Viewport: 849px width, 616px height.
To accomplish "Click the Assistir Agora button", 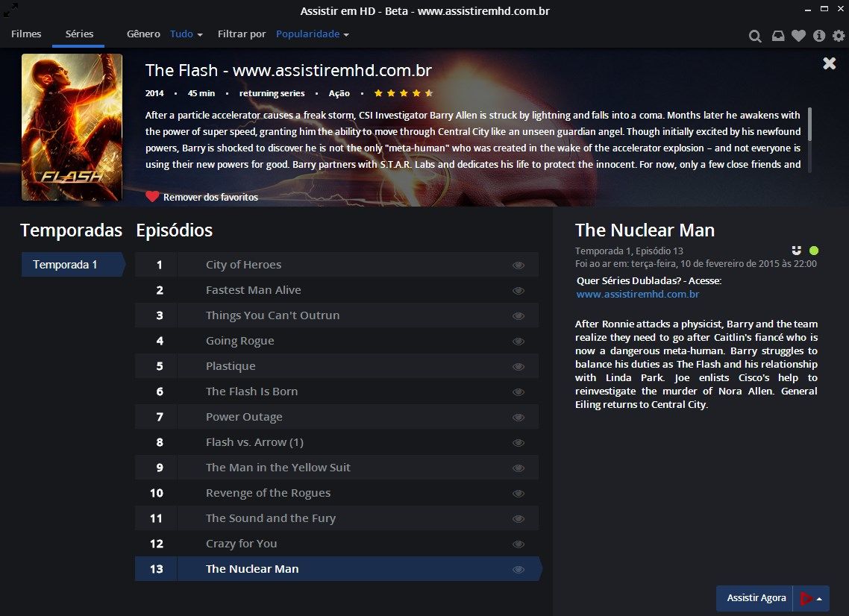I will pos(756,598).
